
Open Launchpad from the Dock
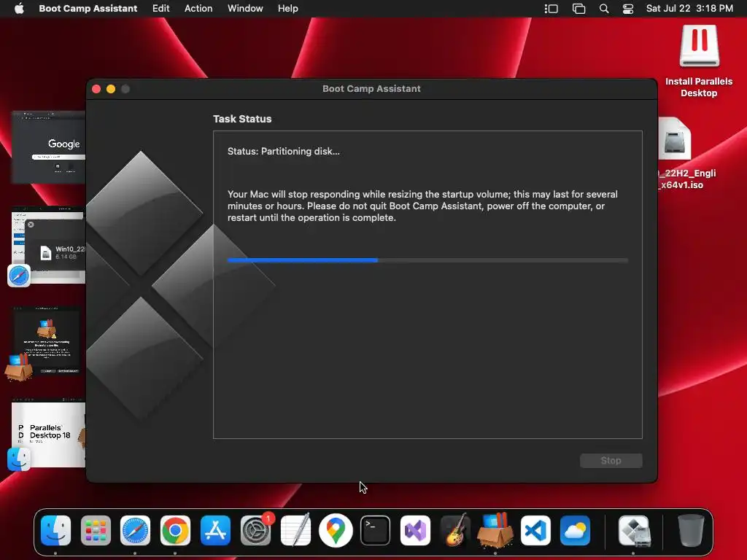coord(96,531)
